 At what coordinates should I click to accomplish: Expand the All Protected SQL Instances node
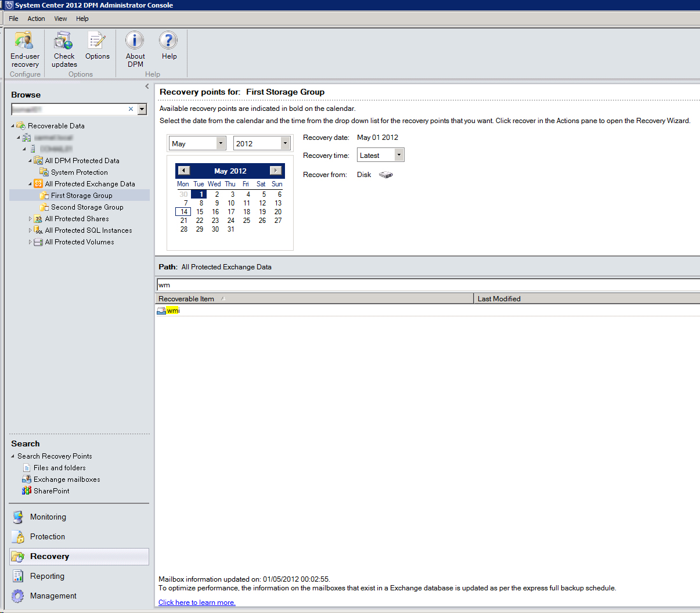point(30,230)
